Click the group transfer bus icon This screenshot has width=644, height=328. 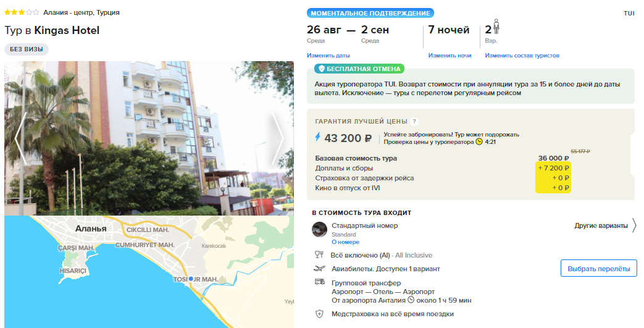(x=320, y=282)
